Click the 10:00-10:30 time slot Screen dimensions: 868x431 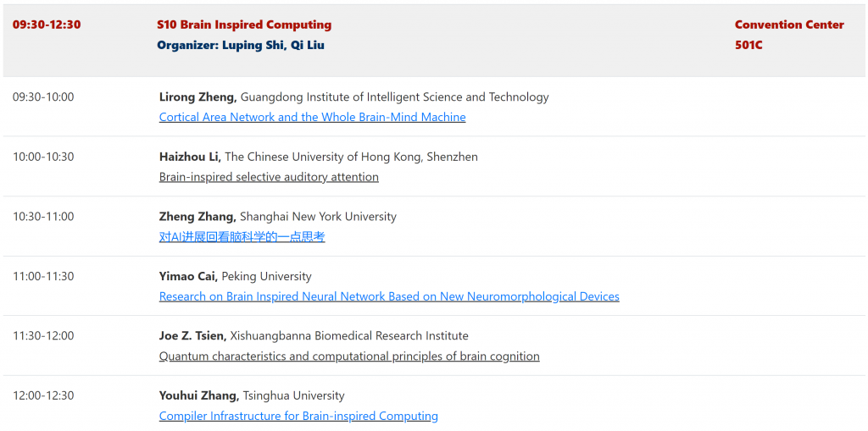[x=43, y=157]
